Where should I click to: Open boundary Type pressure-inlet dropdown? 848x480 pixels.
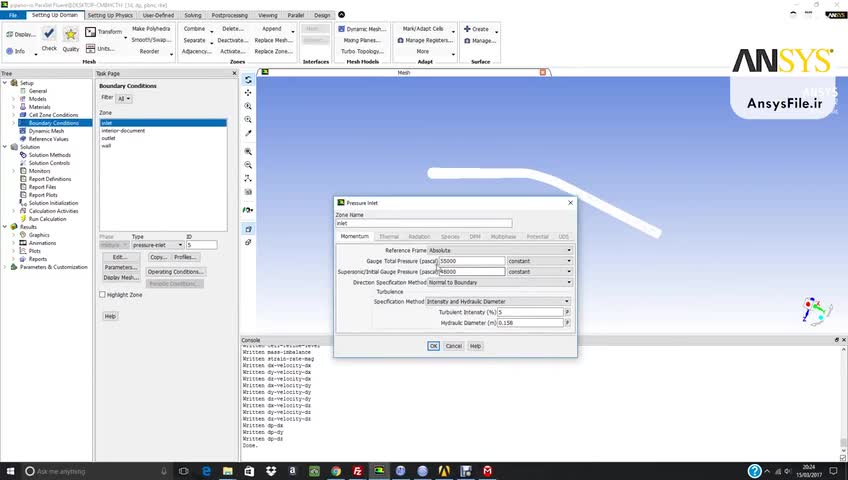(x=157, y=245)
